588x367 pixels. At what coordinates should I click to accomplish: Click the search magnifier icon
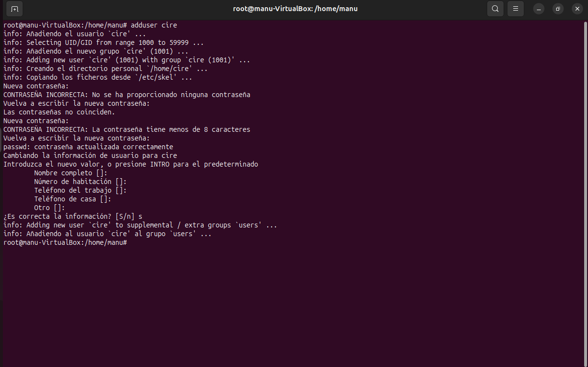495,9
